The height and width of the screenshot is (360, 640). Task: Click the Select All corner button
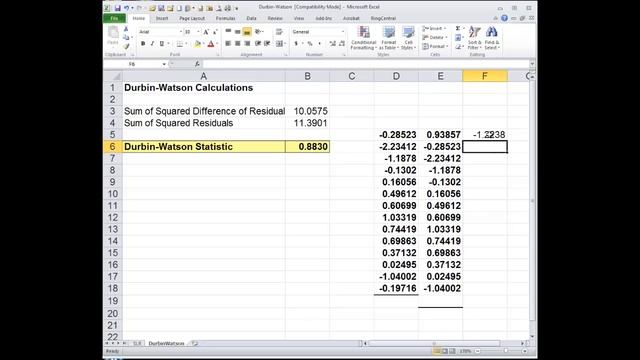[113, 76]
